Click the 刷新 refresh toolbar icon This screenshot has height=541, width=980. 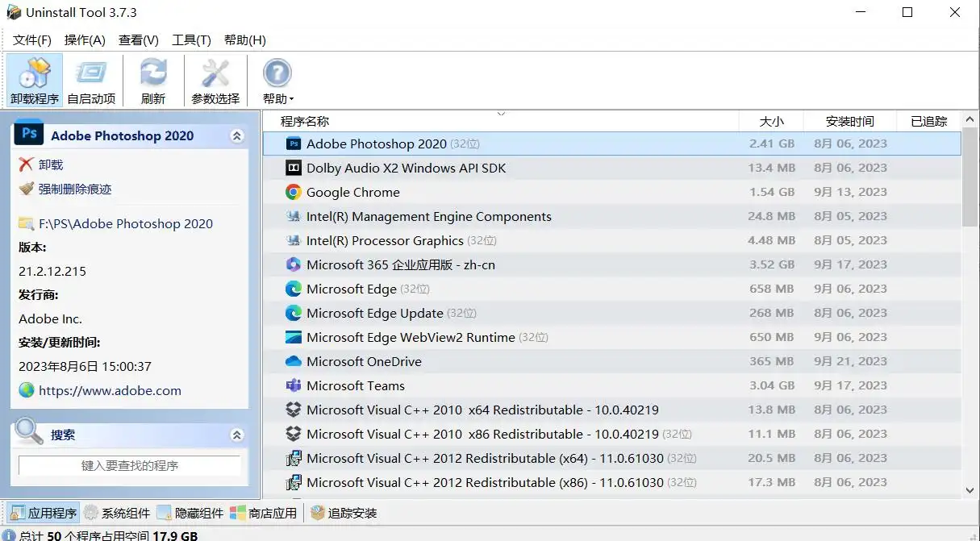[x=153, y=81]
